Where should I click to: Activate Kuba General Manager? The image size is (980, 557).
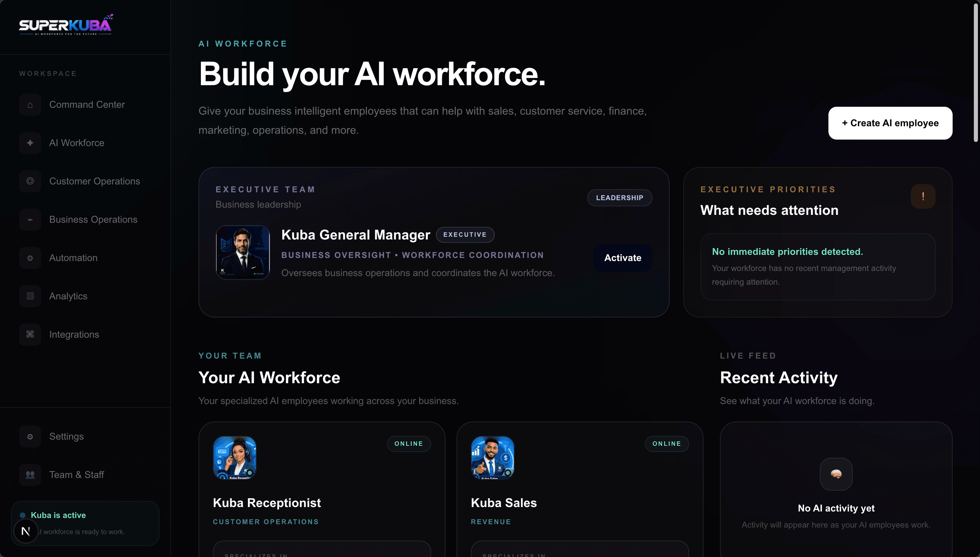pyautogui.click(x=623, y=258)
